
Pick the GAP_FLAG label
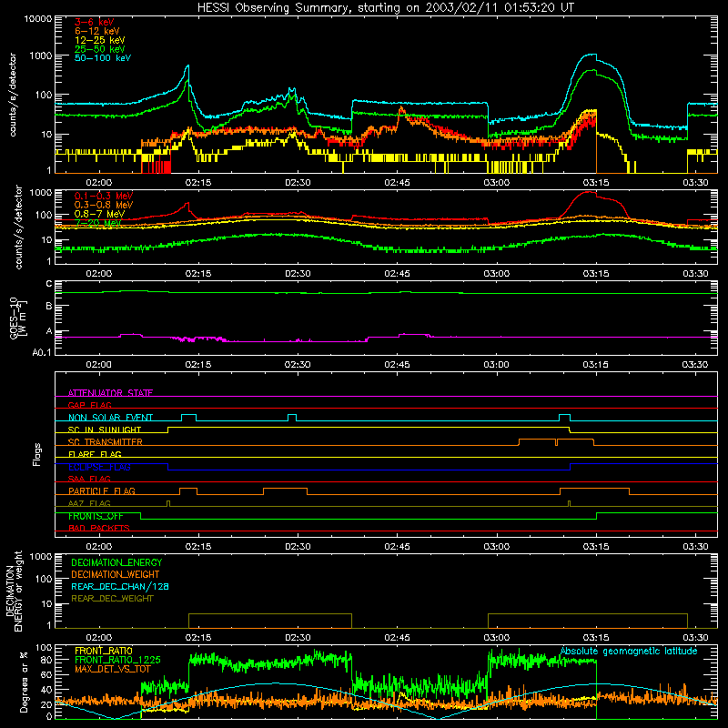tap(89, 405)
